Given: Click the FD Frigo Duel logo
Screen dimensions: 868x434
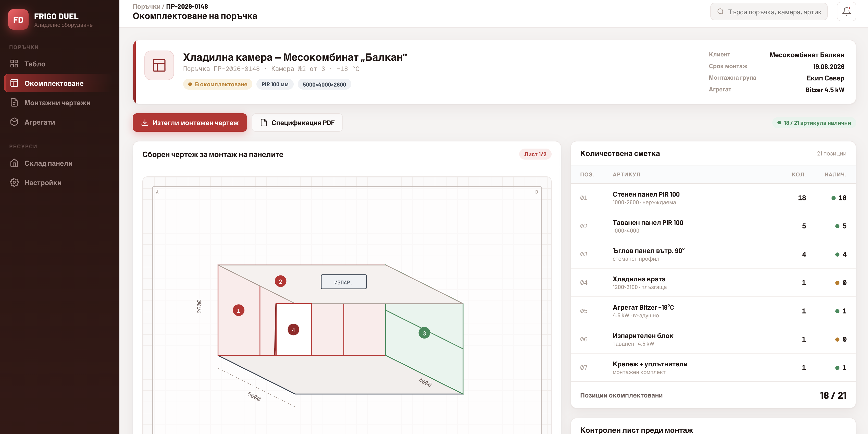Looking at the screenshot, I should (x=18, y=20).
